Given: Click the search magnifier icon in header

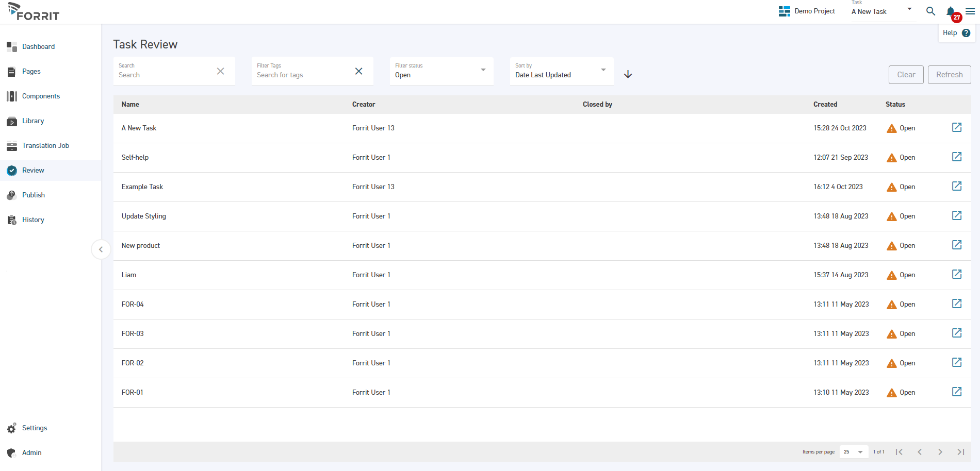Looking at the screenshot, I should [x=930, y=11].
